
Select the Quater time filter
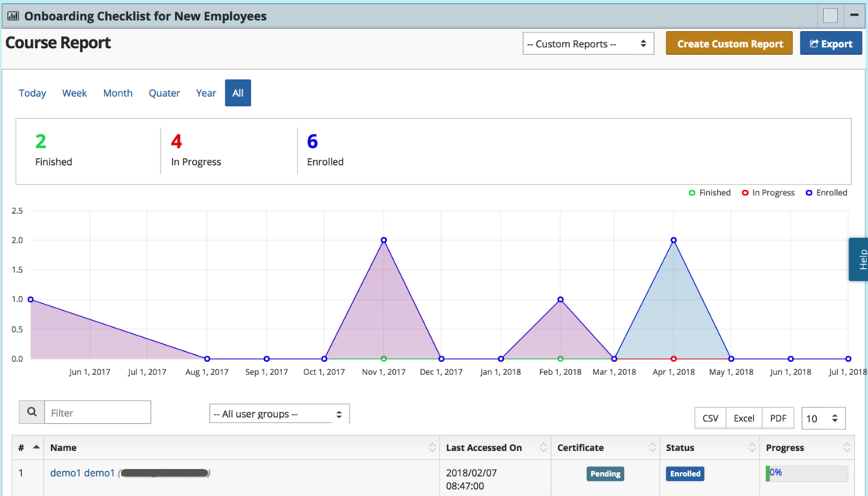click(x=164, y=93)
